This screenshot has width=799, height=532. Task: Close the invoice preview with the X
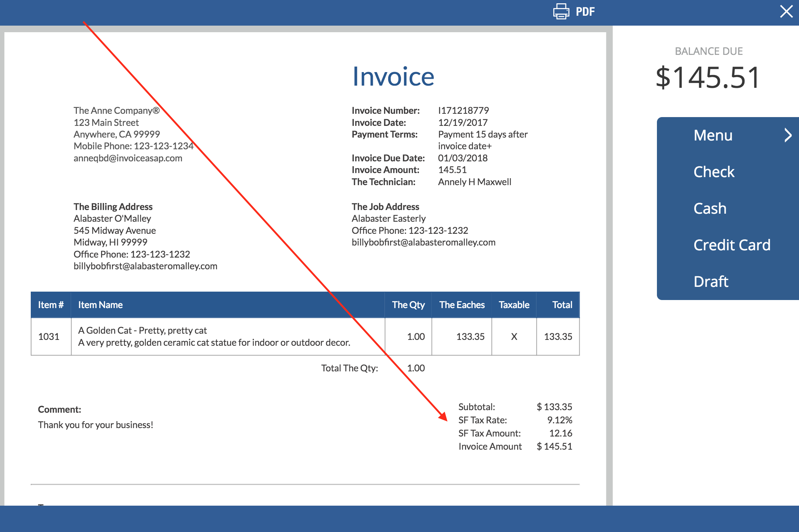point(786,12)
